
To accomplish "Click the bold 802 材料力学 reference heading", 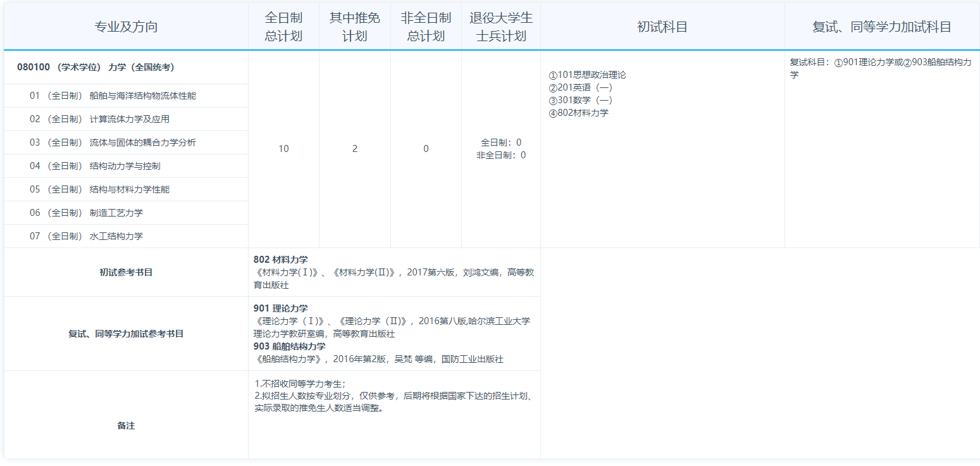I will (x=281, y=260).
